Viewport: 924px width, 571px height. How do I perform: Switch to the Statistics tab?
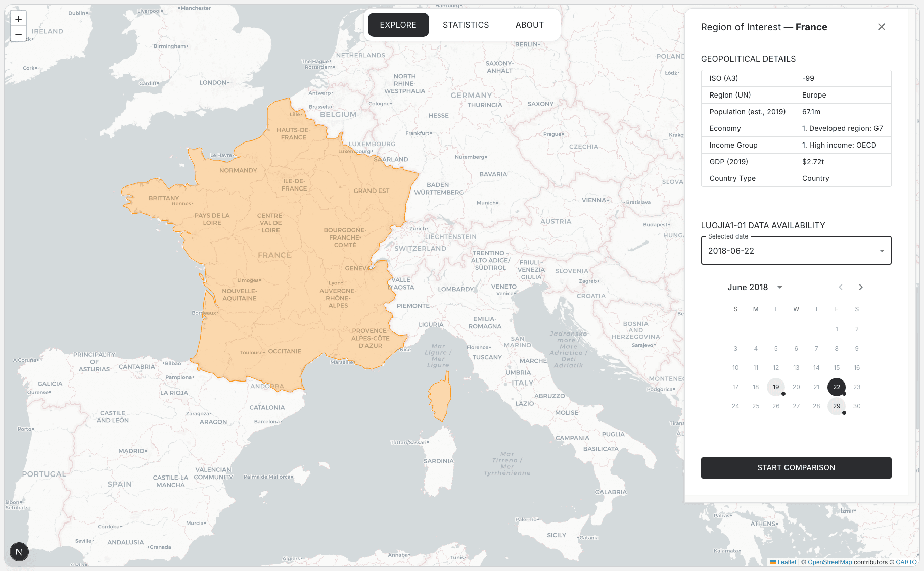tap(466, 25)
